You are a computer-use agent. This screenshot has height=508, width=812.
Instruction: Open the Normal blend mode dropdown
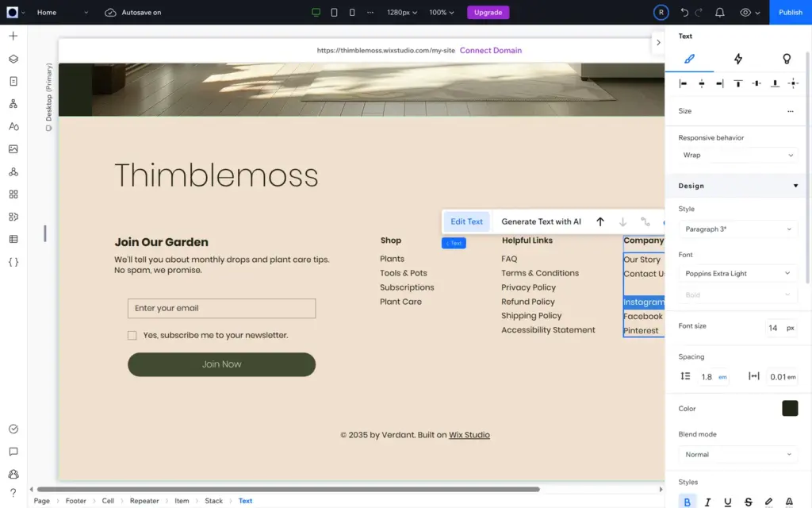pos(737,455)
